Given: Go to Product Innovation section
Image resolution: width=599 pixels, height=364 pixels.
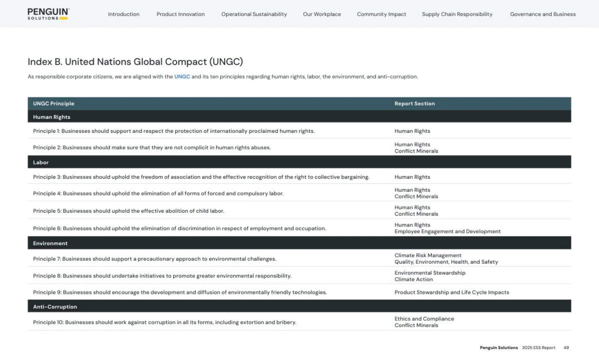Looking at the screenshot, I should tap(181, 14).
